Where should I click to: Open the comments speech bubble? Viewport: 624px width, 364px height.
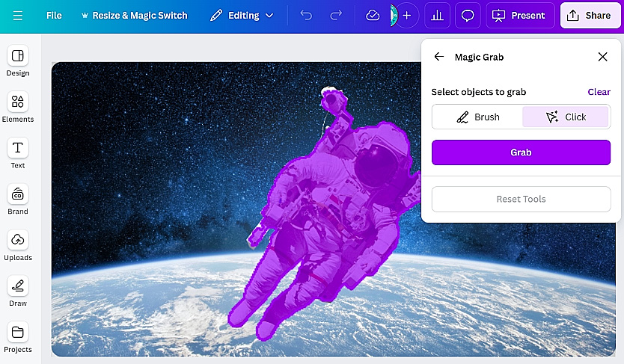467,16
